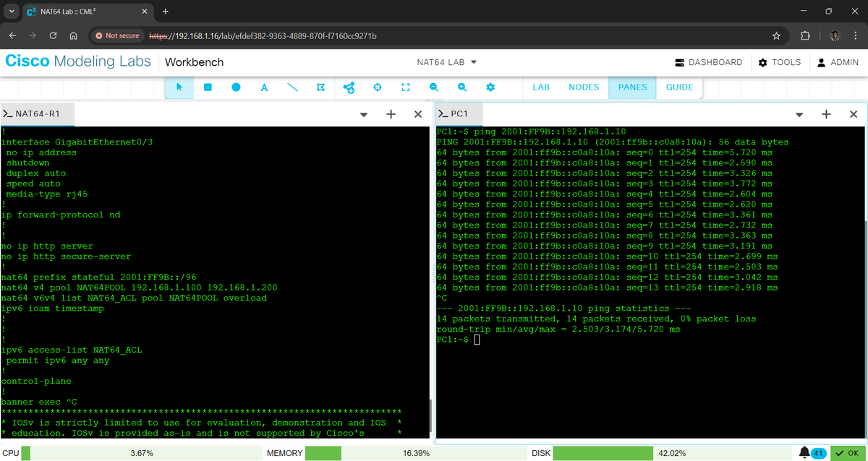The width and height of the screenshot is (868, 461).
Task: Click '14 packets transmitted' statistics line
Action: click(x=596, y=319)
